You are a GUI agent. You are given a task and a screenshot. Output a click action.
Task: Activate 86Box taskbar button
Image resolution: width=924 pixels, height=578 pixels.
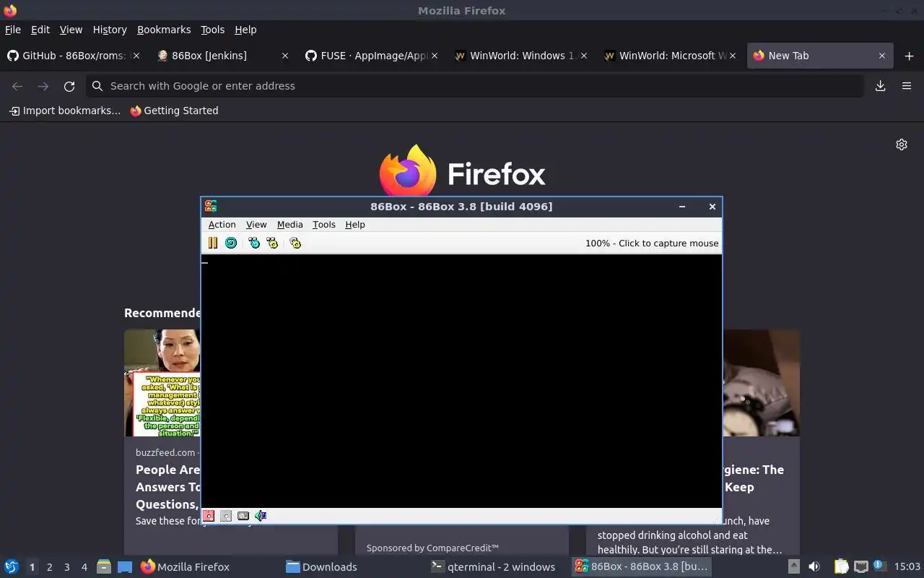[x=642, y=566]
